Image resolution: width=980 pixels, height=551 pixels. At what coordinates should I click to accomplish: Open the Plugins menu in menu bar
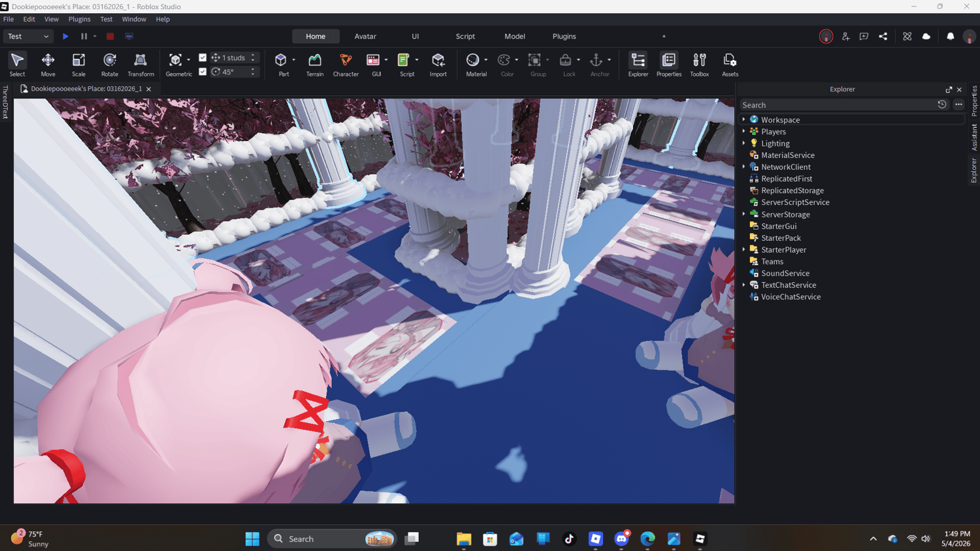click(x=80, y=20)
